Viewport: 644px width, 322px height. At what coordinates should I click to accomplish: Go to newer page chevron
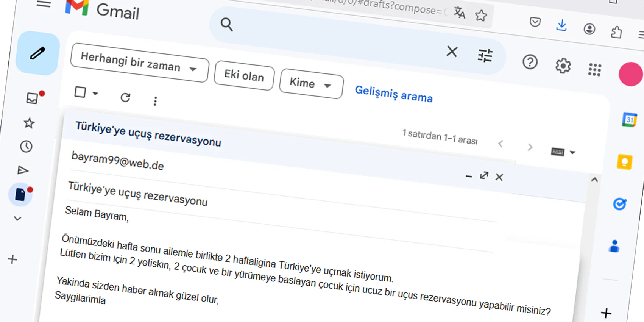(501, 144)
